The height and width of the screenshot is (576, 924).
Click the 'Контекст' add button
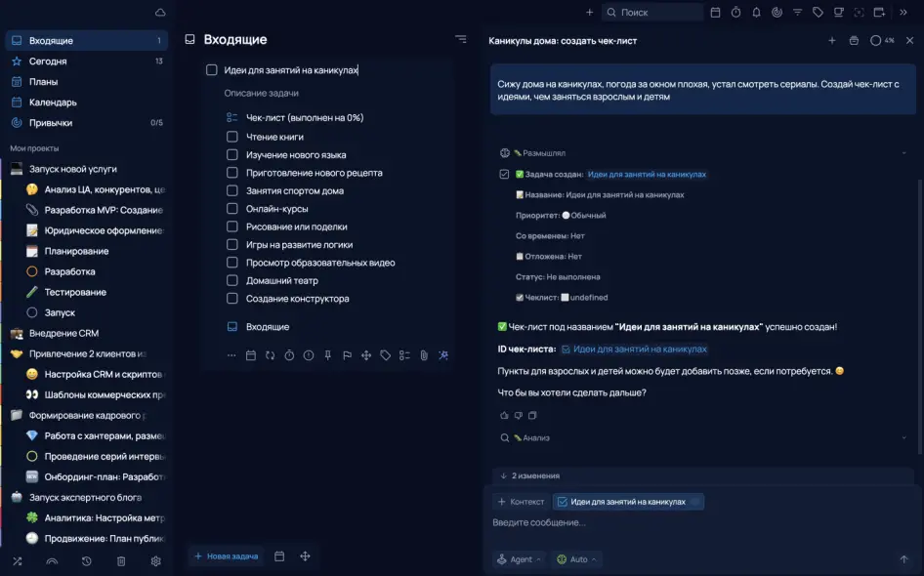[x=521, y=502]
